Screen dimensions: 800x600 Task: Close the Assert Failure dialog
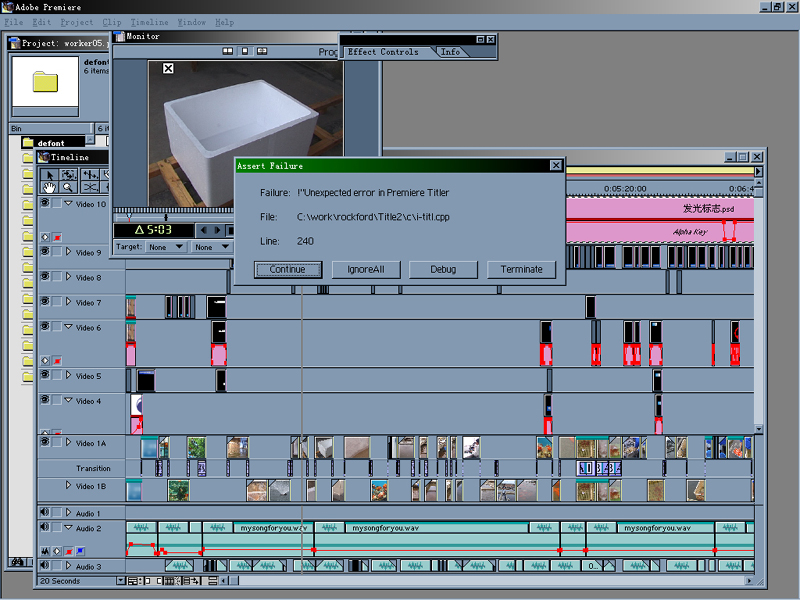point(556,165)
